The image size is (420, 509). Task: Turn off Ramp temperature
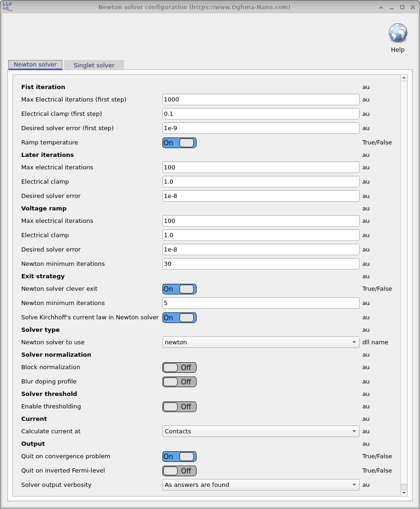coord(179,143)
